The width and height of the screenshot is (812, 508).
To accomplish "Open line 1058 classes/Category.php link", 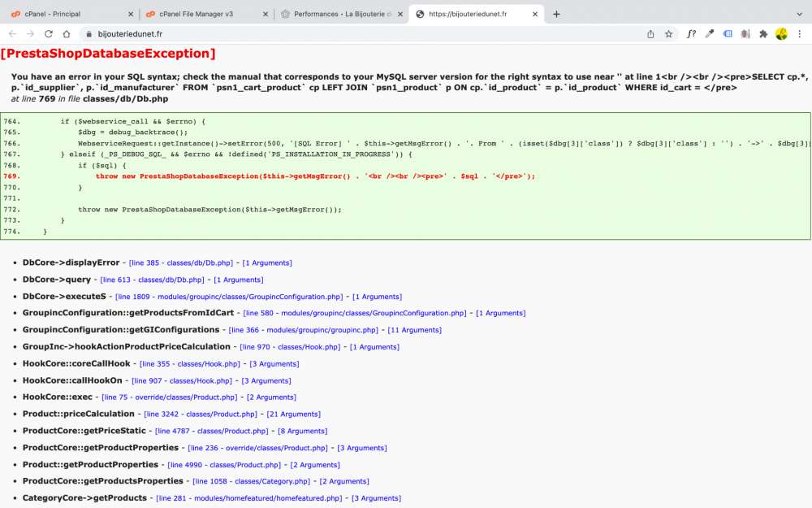I will point(251,481).
